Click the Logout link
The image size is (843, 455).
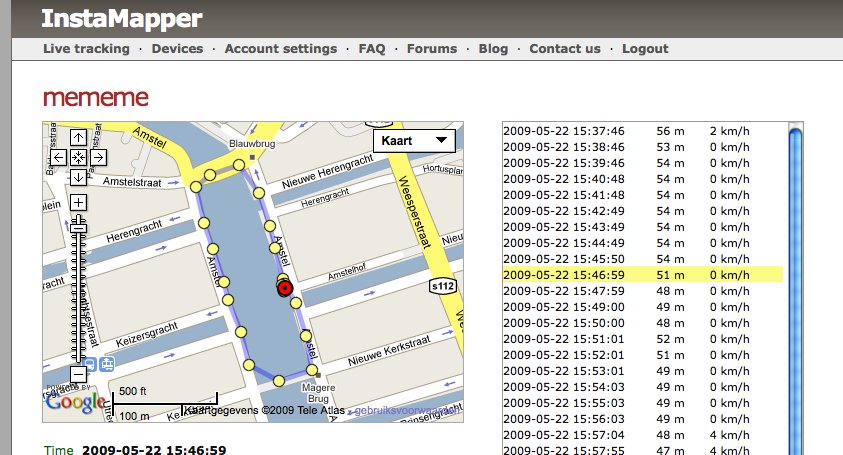[644, 48]
